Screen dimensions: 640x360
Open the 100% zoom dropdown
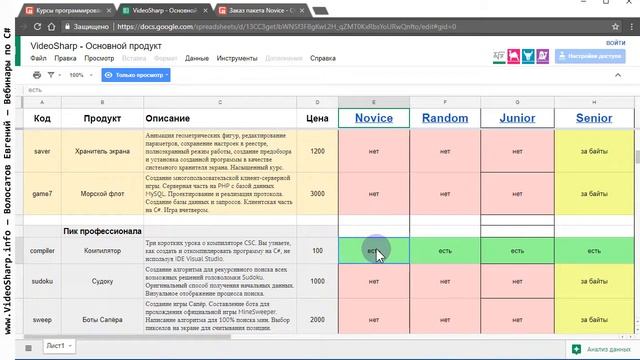(x=81, y=75)
